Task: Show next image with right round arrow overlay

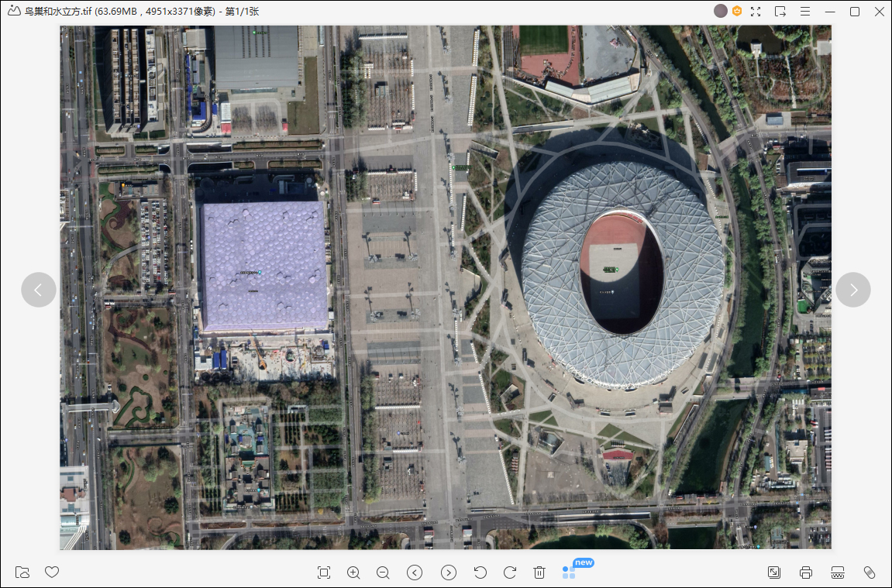Action: 853,290
